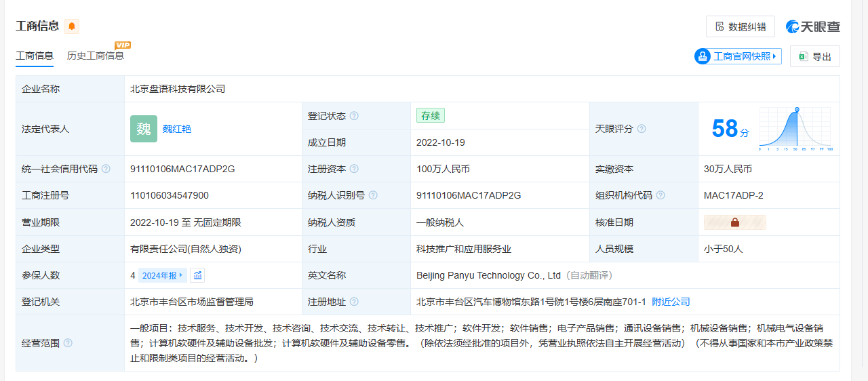Click help icon next to 注册地址

(354, 302)
